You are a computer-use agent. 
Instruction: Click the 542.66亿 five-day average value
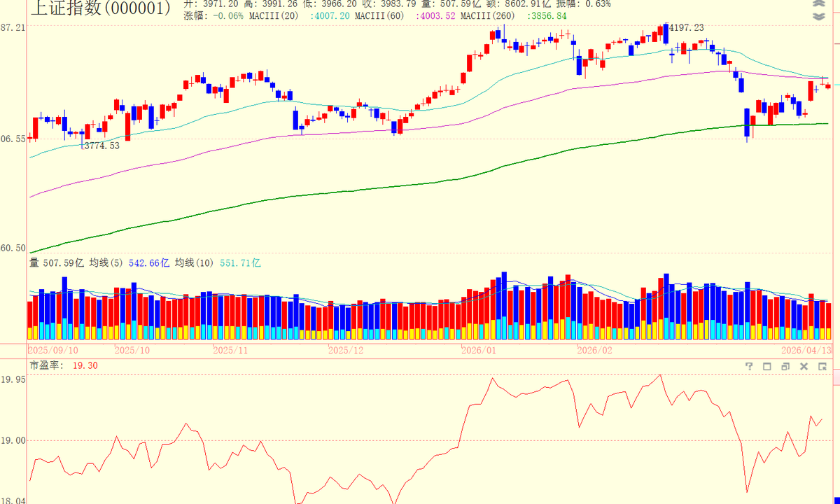[x=149, y=263]
